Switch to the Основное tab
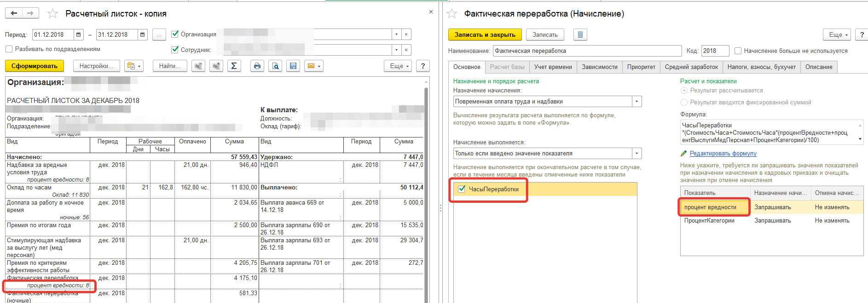Screen dimensions: 868x303 coord(467,67)
